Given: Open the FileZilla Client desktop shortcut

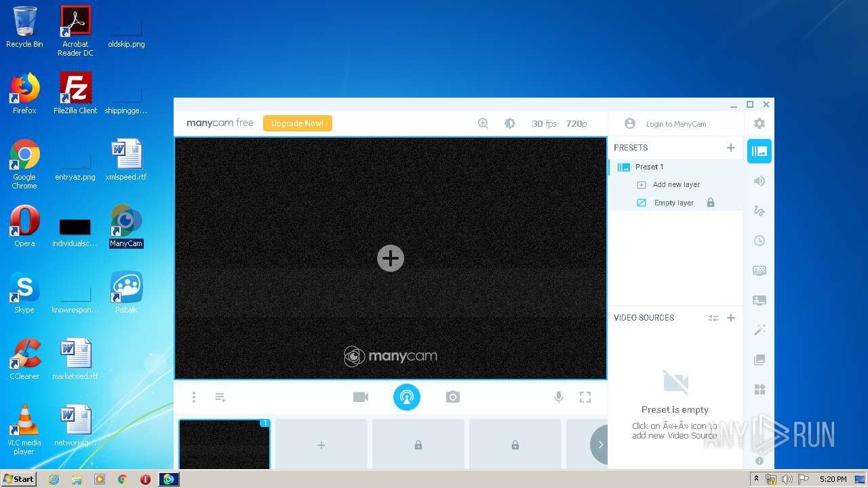Looking at the screenshot, I should pos(75,94).
